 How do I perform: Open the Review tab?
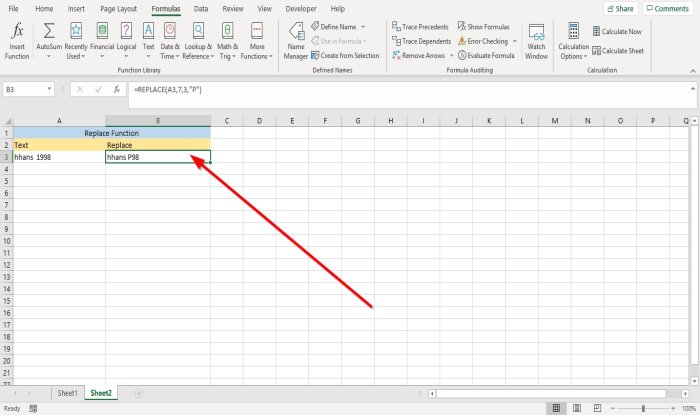[x=233, y=8]
